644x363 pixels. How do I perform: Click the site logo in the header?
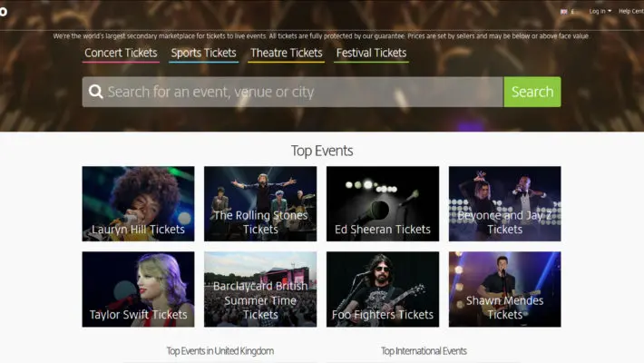(x=4, y=12)
